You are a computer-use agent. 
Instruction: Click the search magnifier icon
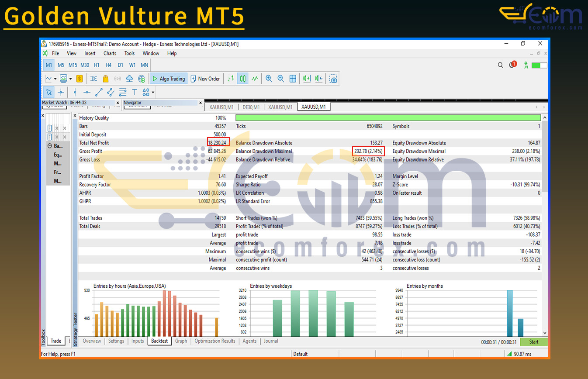(x=501, y=65)
